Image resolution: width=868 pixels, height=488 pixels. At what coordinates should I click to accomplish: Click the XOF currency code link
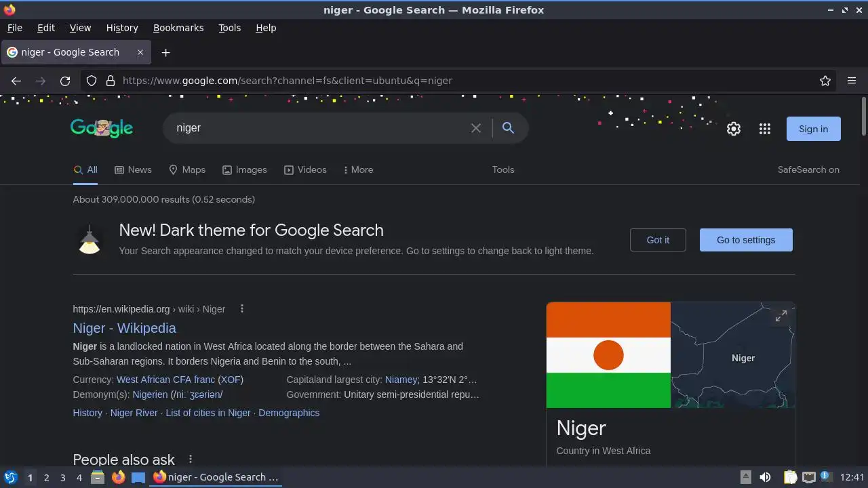[x=231, y=380]
